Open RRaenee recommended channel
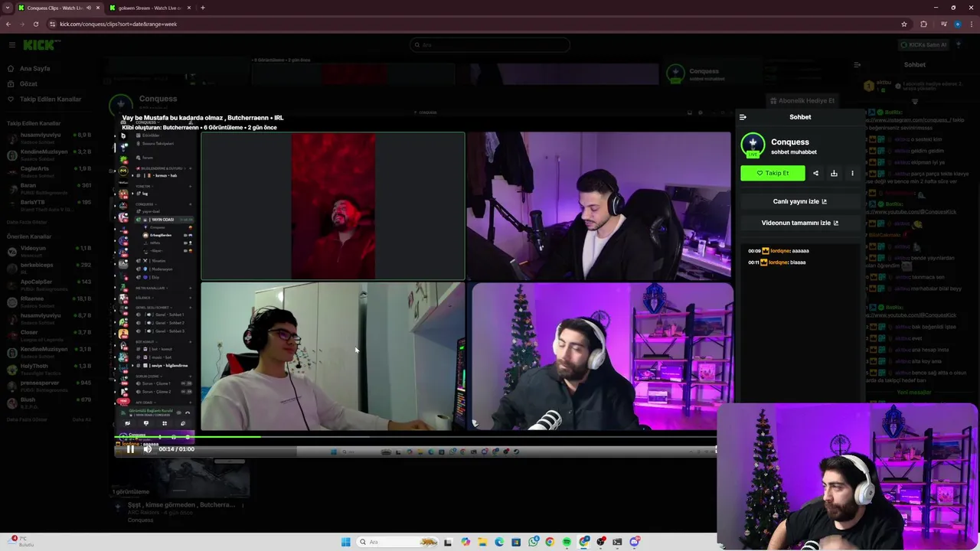 click(49, 302)
